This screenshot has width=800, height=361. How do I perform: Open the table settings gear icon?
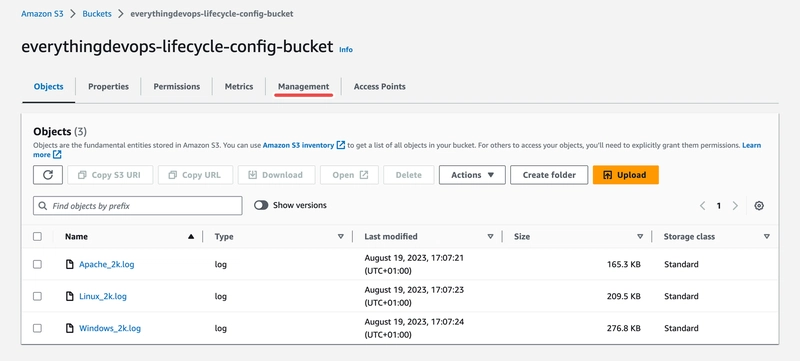point(759,206)
